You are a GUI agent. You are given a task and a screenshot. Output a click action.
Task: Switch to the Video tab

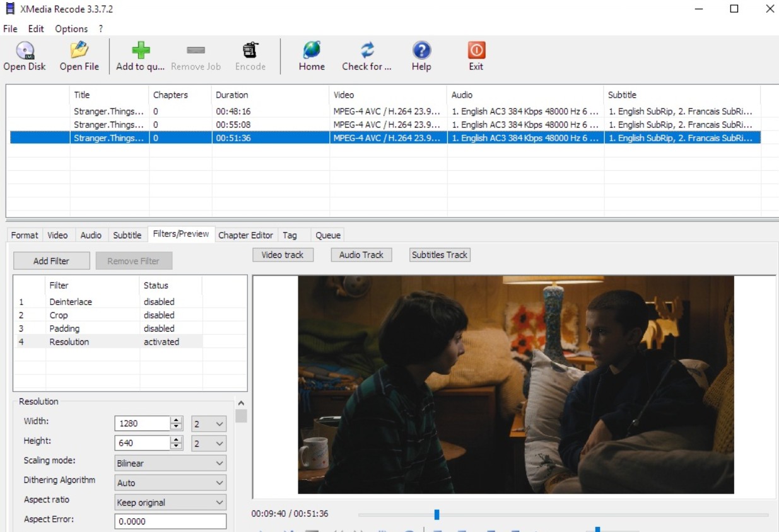click(57, 235)
